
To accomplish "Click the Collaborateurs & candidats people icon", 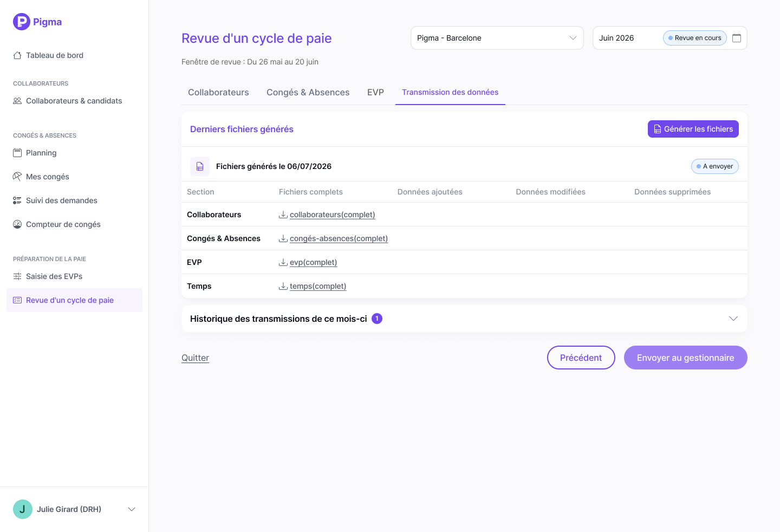I will pos(17,101).
